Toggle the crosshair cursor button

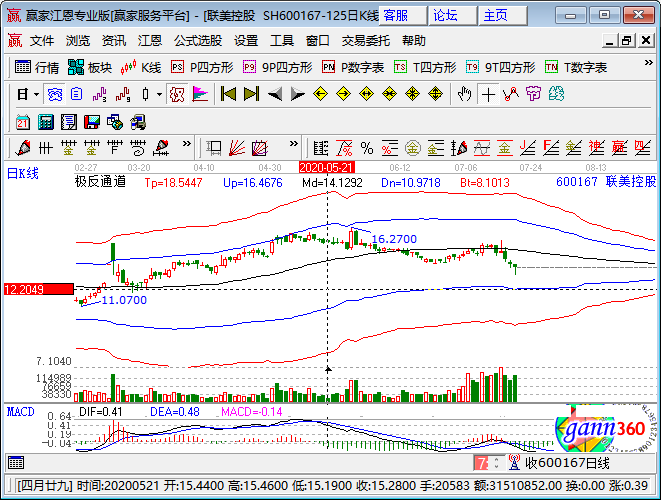click(x=488, y=94)
